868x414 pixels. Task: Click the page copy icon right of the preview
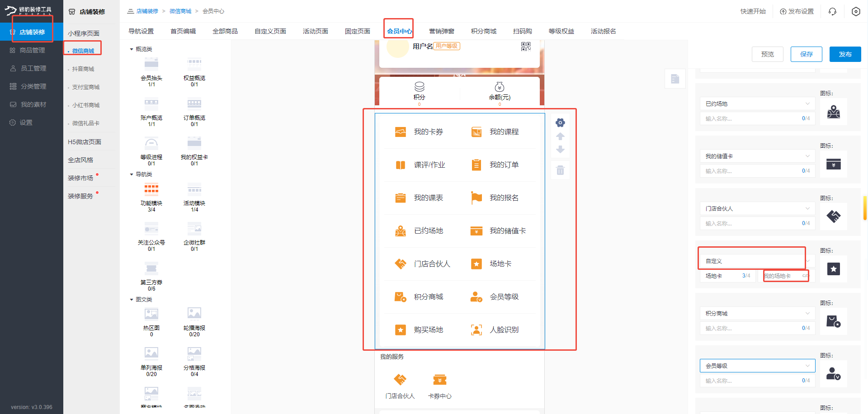pyautogui.click(x=675, y=78)
